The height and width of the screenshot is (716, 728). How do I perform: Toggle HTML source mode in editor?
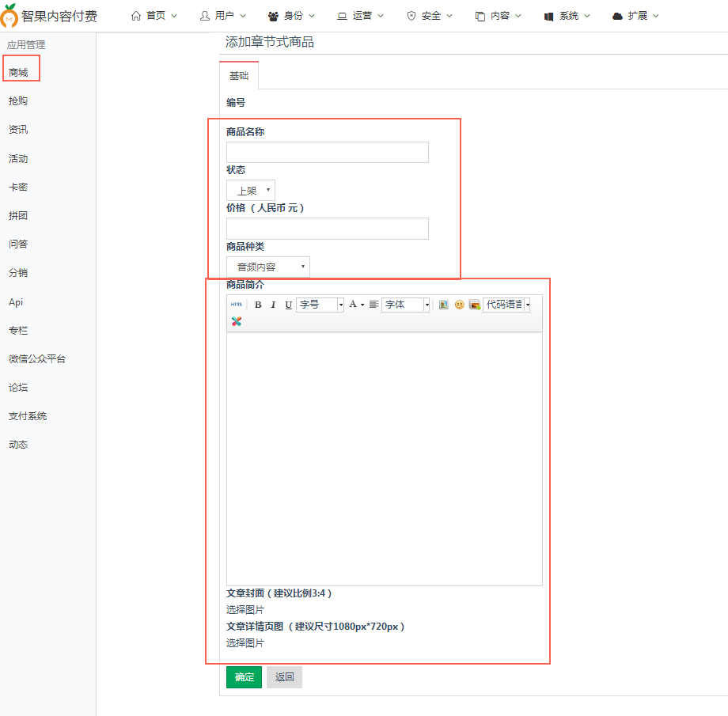pos(237,305)
